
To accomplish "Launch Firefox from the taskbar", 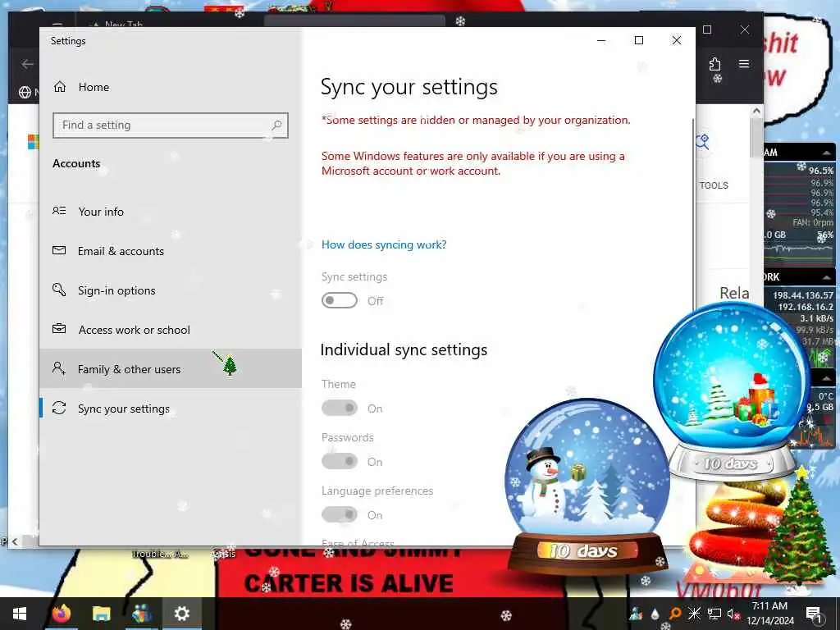I will 62,614.
